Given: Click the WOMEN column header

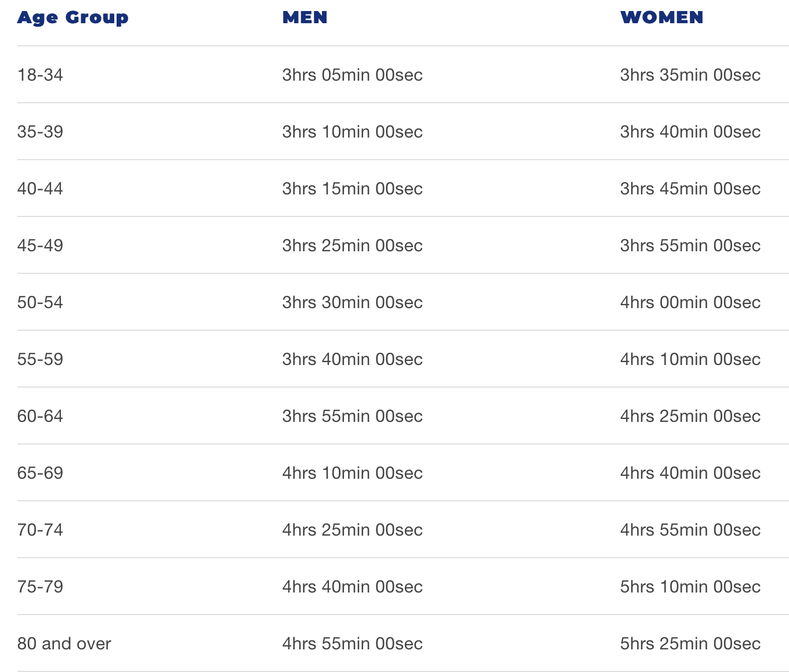Looking at the screenshot, I should click(662, 17).
